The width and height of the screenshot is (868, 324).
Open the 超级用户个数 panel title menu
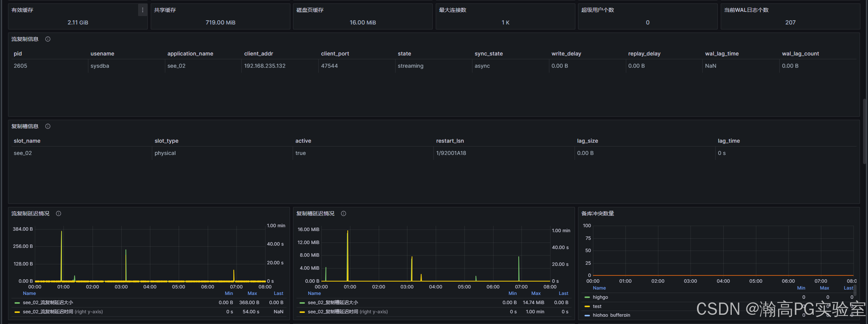click(598, 10)
